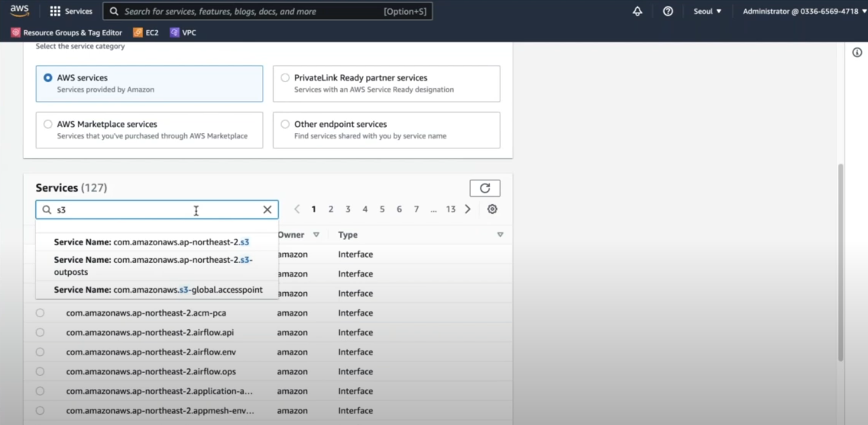Refresh the Services list

tap(484, 188)
